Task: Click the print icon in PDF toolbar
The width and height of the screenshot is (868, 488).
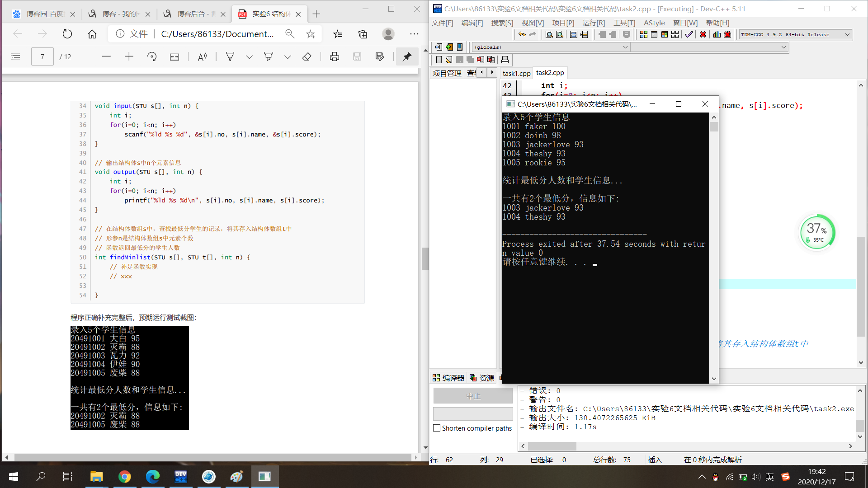Action: pos(335,56)
